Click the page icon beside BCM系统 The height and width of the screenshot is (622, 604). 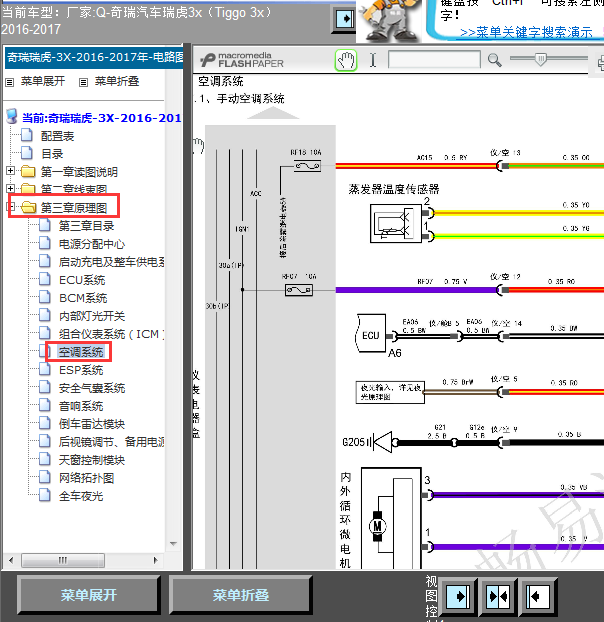pyautogui.click(x=45, y=297)
